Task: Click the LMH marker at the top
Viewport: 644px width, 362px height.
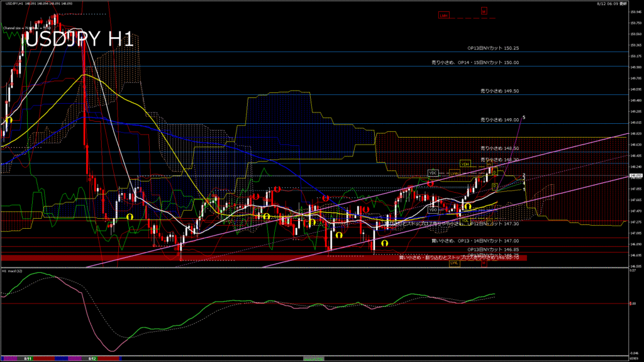Action: (444, 15)
